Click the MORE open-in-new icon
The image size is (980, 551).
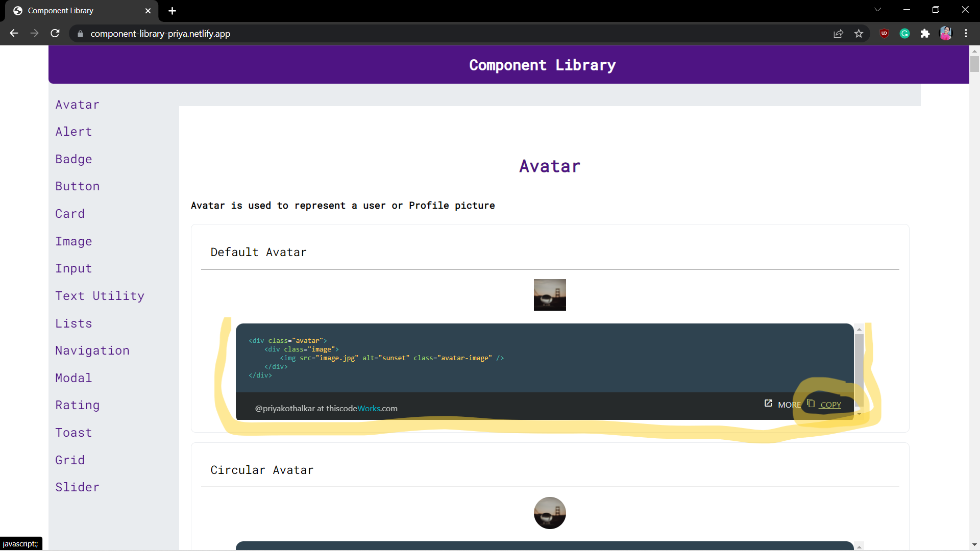coord(768,404)
